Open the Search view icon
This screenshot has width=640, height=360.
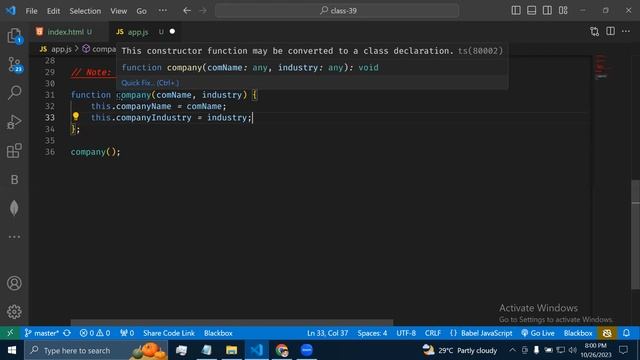point(14,93)
